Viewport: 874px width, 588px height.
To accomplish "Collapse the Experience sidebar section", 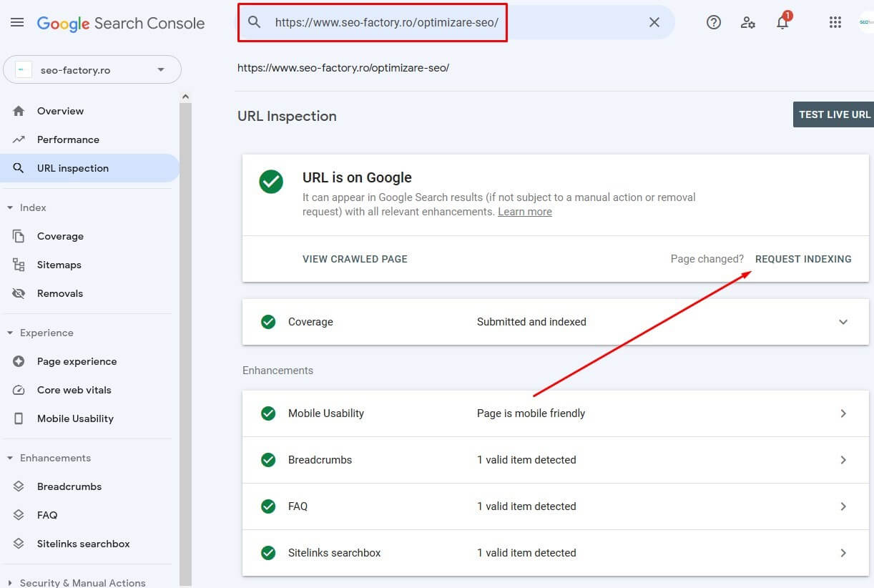I will (x=10, y=333).
